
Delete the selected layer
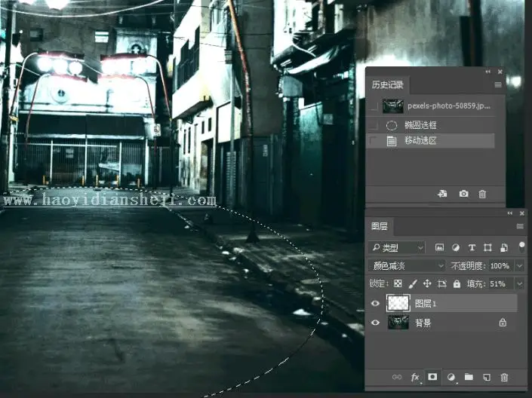[x=504, y=377]
